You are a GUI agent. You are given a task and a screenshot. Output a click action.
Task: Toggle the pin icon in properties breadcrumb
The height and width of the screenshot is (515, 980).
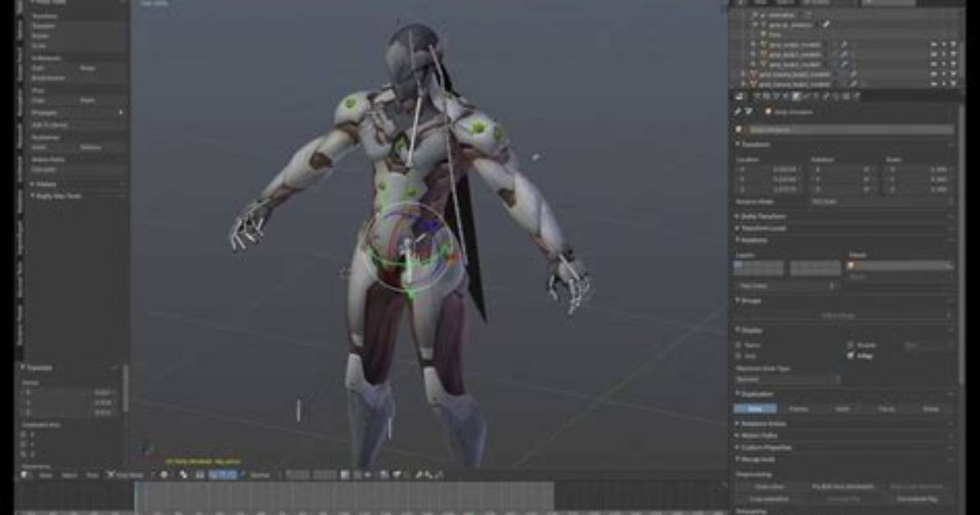737,112
